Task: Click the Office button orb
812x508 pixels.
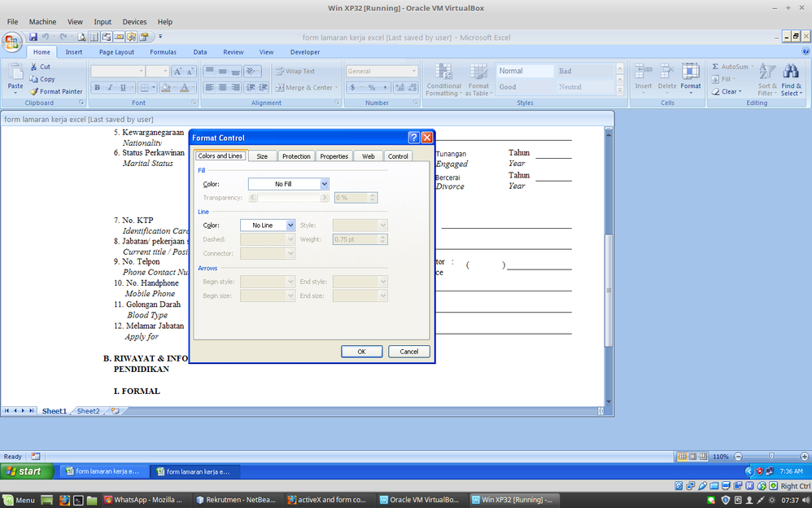Action: [12, 42]
